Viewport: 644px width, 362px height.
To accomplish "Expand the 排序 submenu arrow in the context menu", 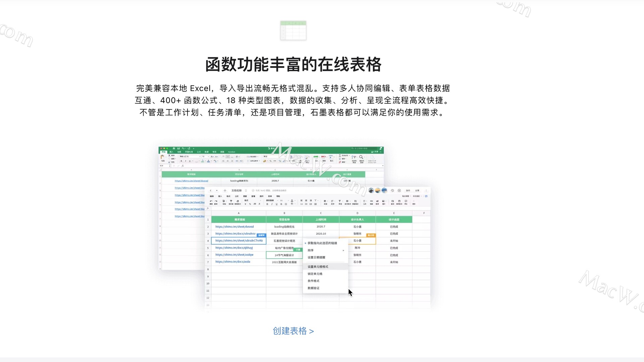I will pos(343,250).
